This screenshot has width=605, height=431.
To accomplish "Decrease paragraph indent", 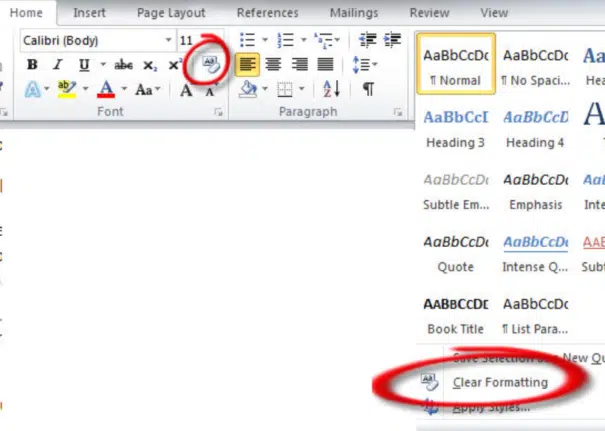I will pos(367,40).
